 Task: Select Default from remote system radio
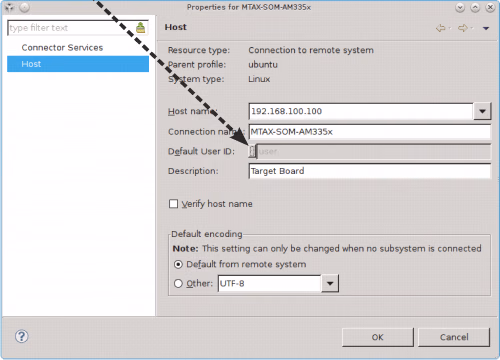coord(178,264)
